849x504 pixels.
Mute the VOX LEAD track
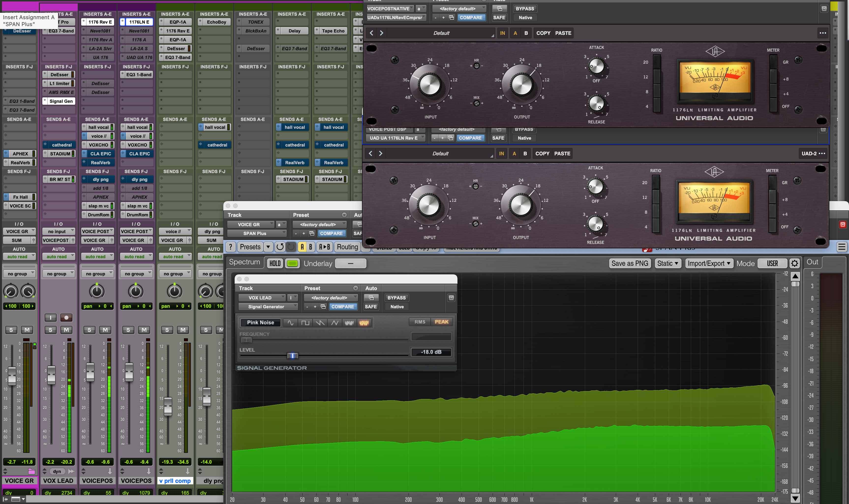(66, 330)
